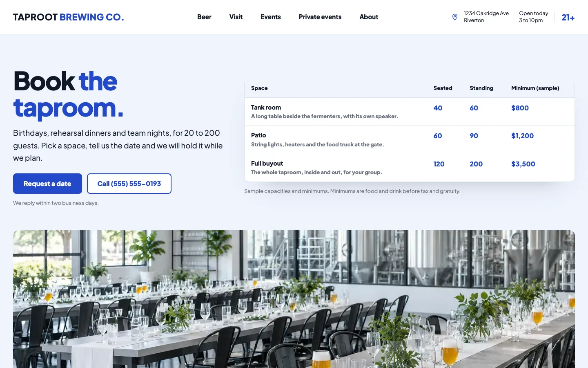Click the taproom banquet table photo
The height and width of the screenshot is (368, 588).
[294, 299]
